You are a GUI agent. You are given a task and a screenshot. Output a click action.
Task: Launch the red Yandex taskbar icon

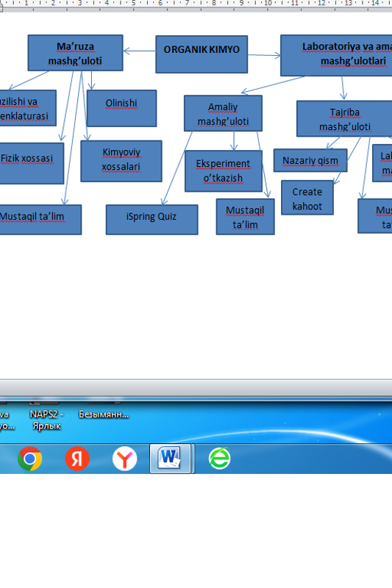tap(77, 458)
